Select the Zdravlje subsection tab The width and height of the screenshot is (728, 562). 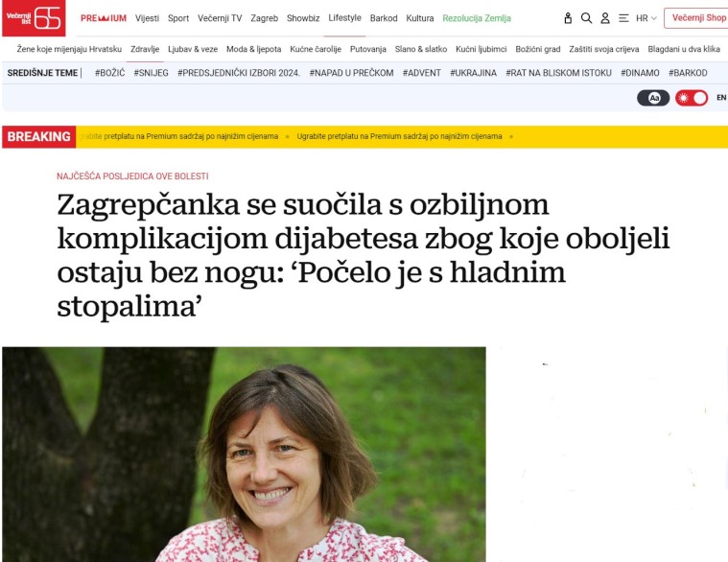coord(145,49)
